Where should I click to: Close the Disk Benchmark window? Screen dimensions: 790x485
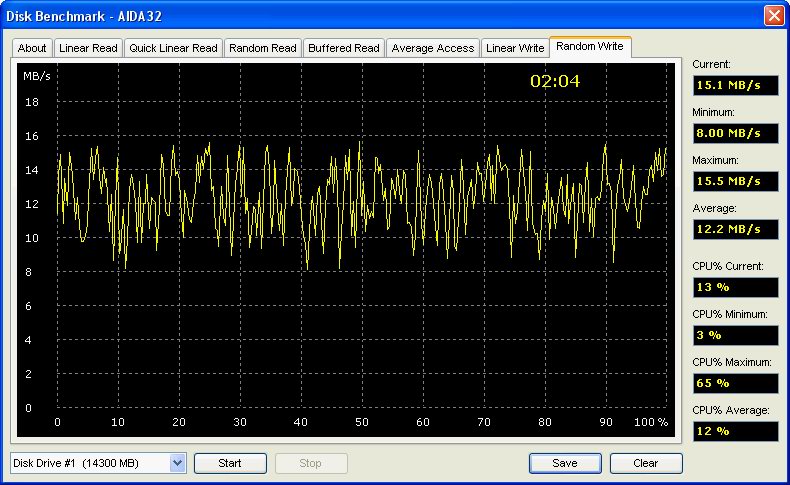pos(773,16)
